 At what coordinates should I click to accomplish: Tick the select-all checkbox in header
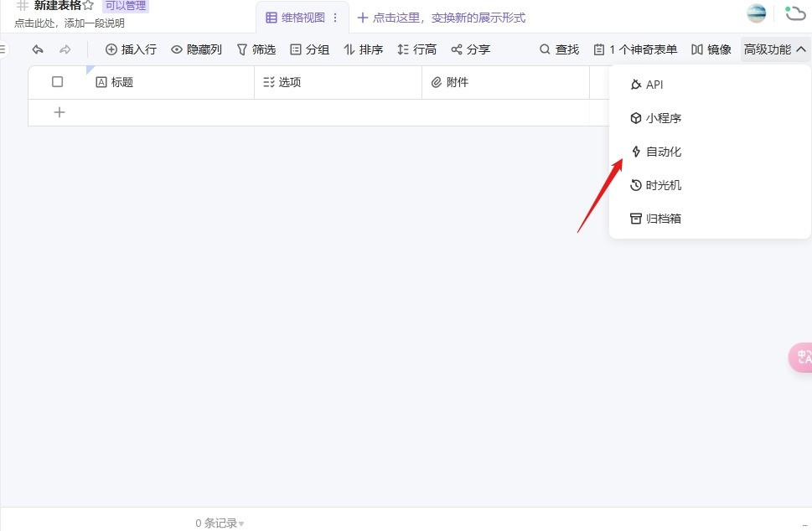tap(58, 82)
